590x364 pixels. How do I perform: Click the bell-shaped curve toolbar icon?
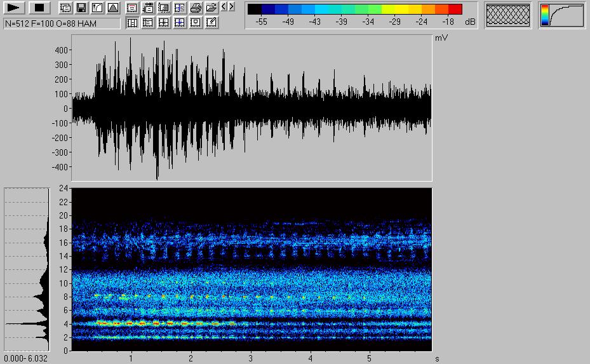point(112,8)
